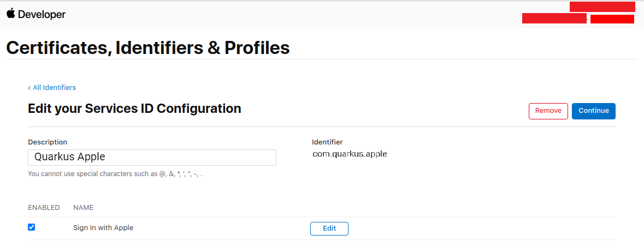Click the red Remove button
Image resolution: width=644 pixels, height=247 pixels.
(x=548, y=111)
